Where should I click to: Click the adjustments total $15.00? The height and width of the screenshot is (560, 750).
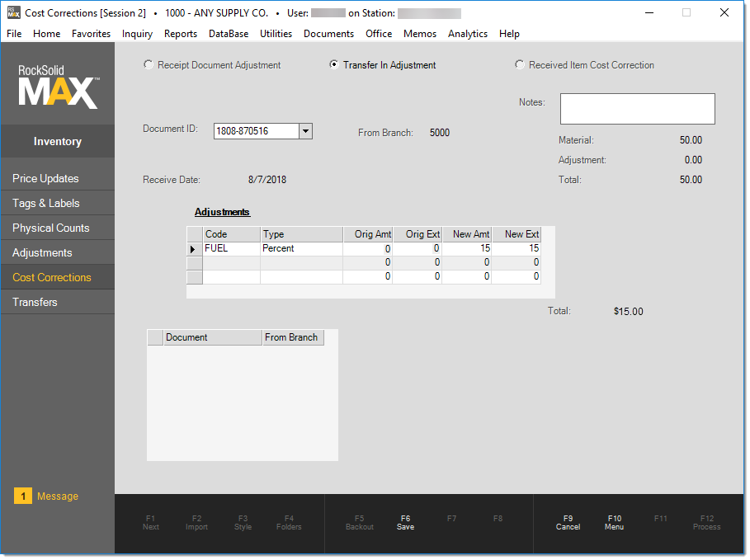click(628, 312)
